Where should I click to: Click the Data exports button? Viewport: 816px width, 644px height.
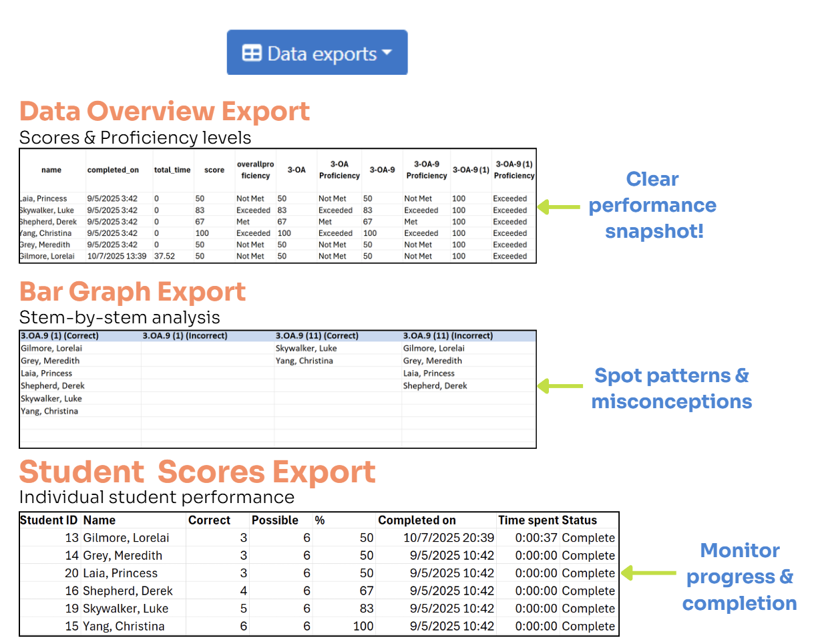click(317, 53)
